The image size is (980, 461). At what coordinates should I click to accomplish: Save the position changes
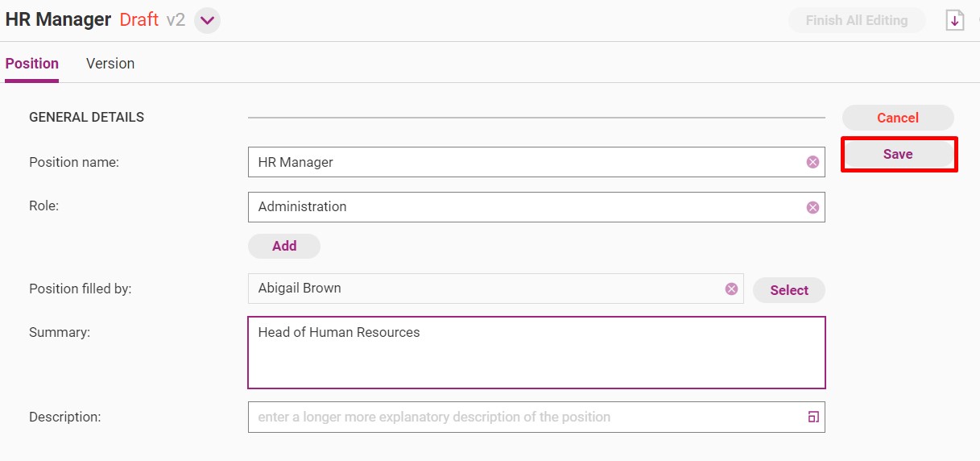coord(898,154)
